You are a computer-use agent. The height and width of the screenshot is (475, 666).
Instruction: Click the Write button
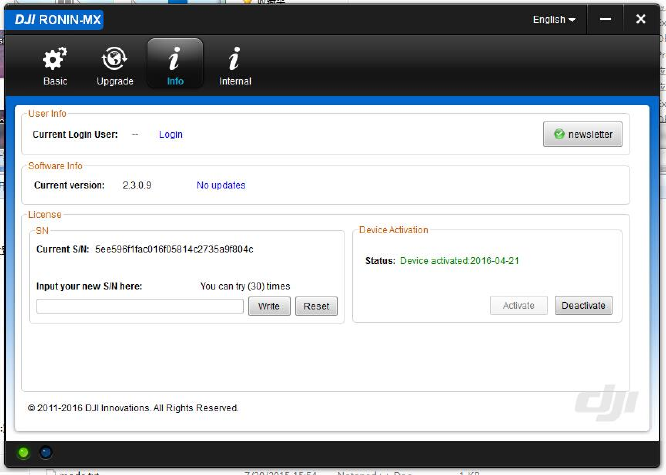tap(269, 306)
